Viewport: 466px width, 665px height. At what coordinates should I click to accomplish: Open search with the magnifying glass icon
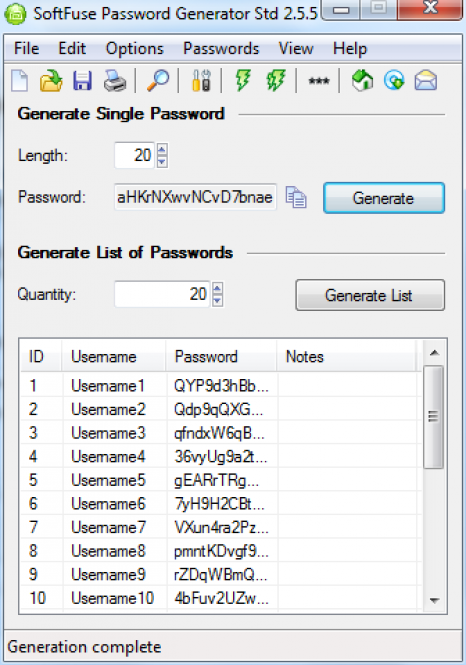(x=158, y=81)
